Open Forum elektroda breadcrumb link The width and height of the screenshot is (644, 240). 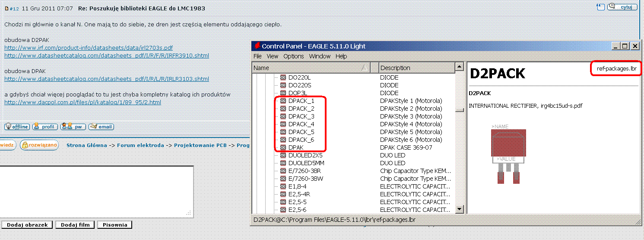pyautogui.click(x=140, y=145)
